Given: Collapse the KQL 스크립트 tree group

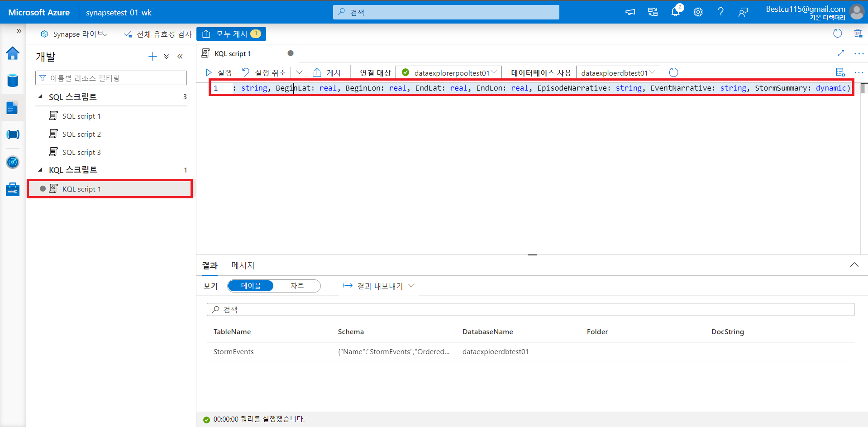Looking at the screenshot, I should (40, 170).
